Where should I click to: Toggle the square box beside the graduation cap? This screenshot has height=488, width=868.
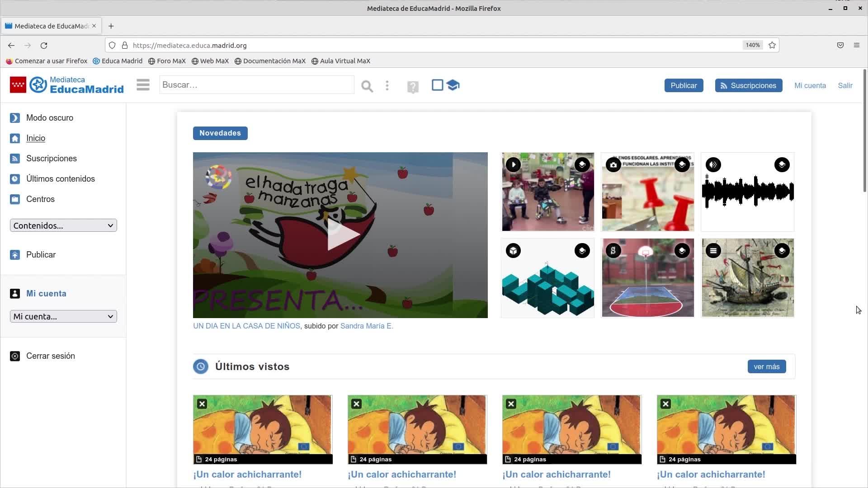coord(437,85)
